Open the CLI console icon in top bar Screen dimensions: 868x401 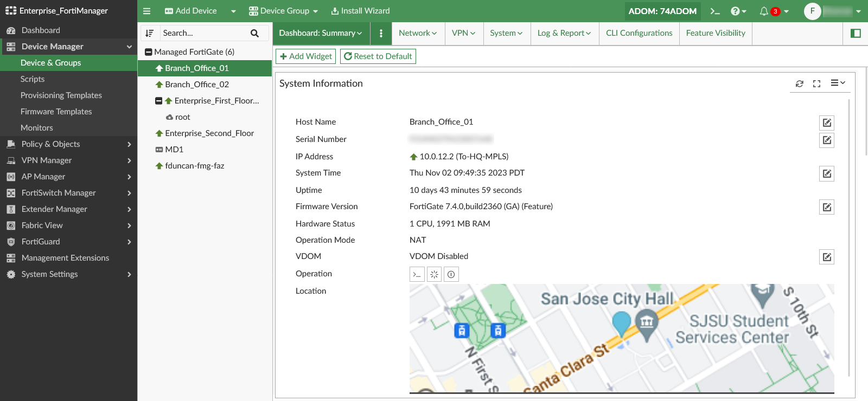[x=715, y=11]
